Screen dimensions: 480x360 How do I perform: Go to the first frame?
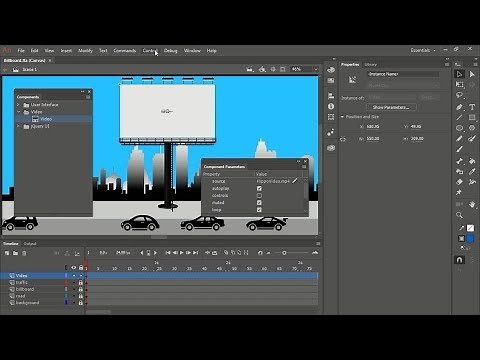click(x=168, y=253)
